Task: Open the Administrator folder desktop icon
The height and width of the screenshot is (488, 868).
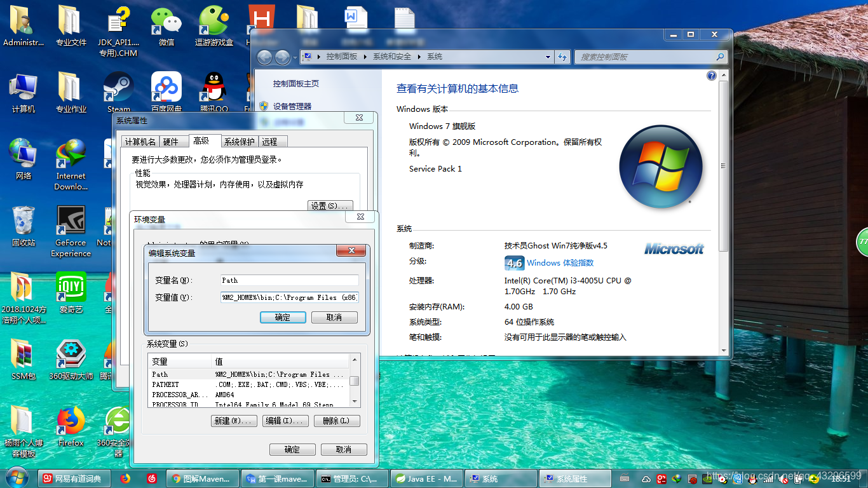Action: click(x=24, y=25)
